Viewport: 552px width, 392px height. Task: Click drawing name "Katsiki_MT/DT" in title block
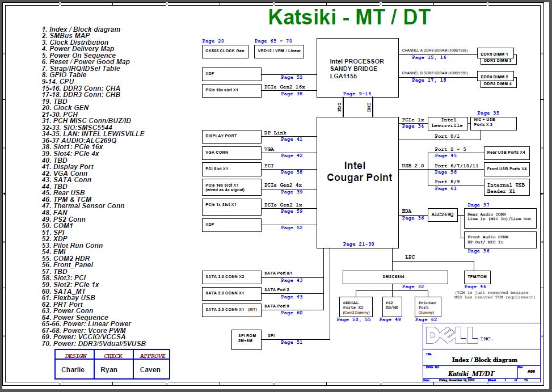point(471,374)
